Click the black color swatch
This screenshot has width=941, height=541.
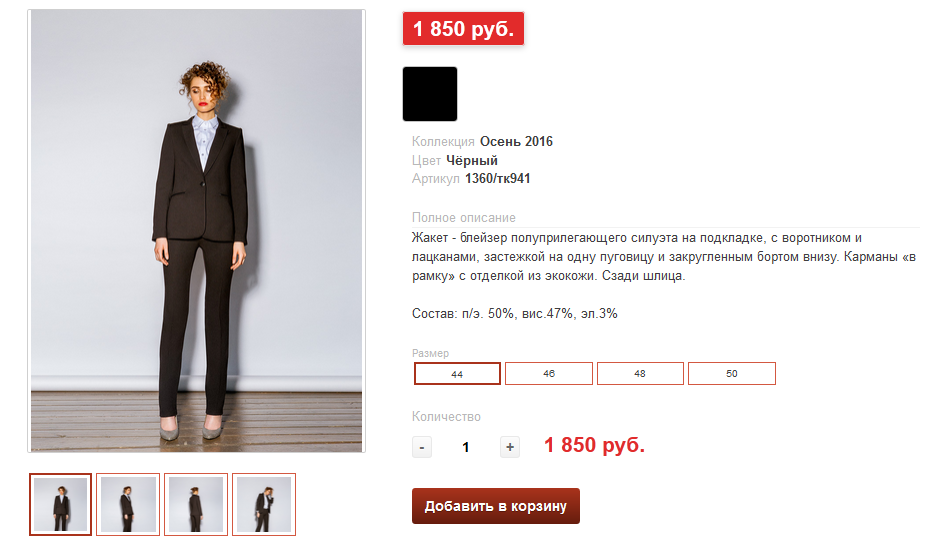pos(430,94)
